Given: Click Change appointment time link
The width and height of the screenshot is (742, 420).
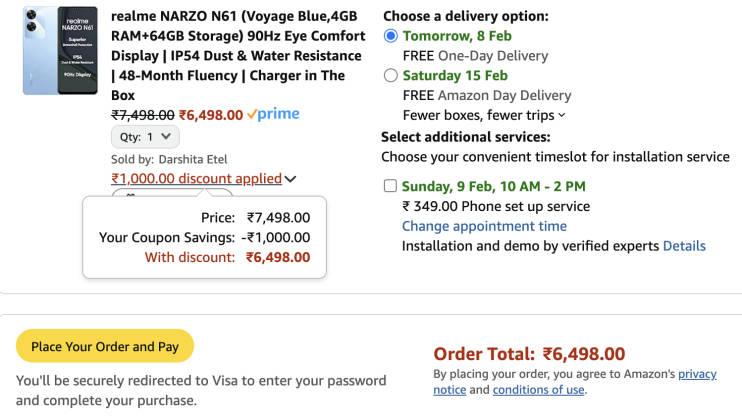Looking at the screenshot, I should pyautogui.click(x=484, y=226).
